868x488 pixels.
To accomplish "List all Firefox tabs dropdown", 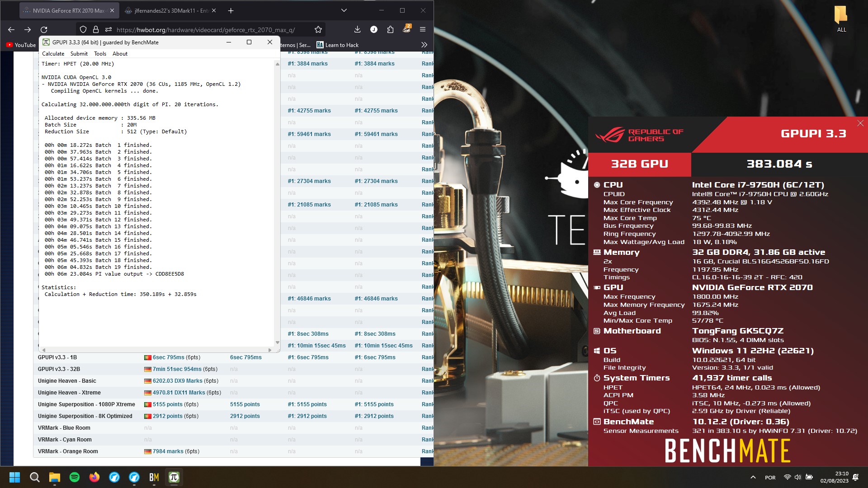I will [x=344, y=10].
